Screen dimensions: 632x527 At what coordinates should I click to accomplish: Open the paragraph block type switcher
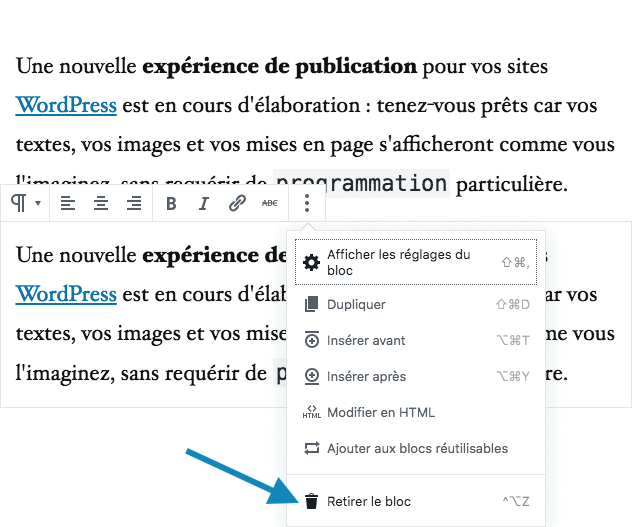(25, 204)
